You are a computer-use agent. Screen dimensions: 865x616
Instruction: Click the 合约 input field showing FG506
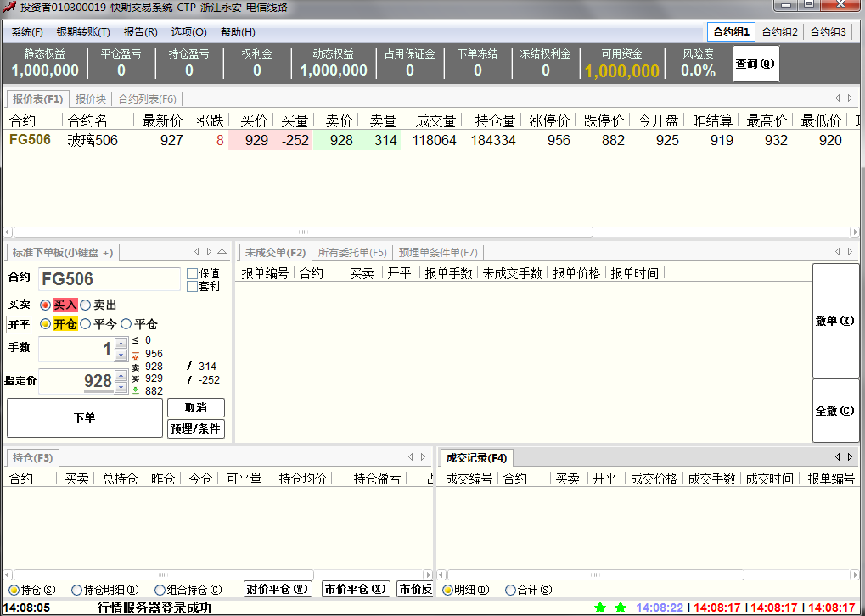pyautogui.click(x=110, y=279)
